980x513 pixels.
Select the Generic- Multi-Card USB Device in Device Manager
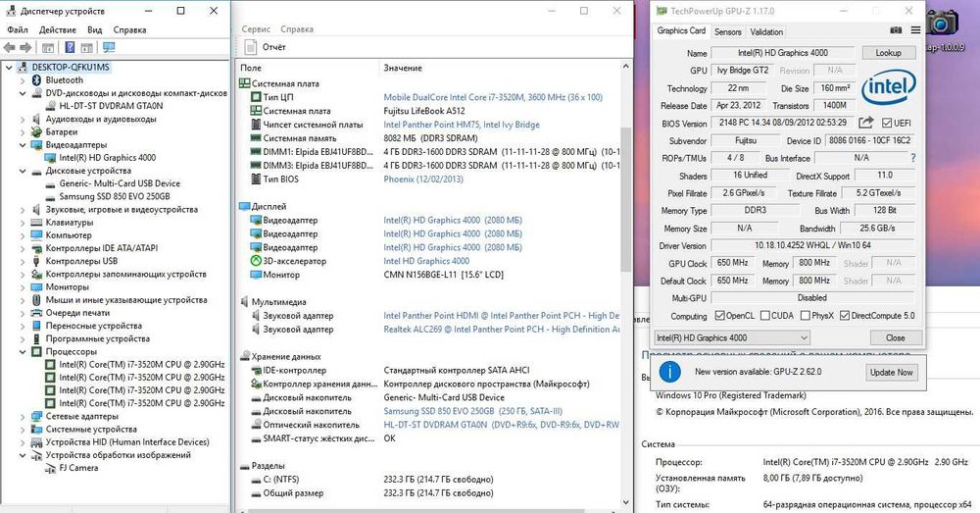coord(120,183)
